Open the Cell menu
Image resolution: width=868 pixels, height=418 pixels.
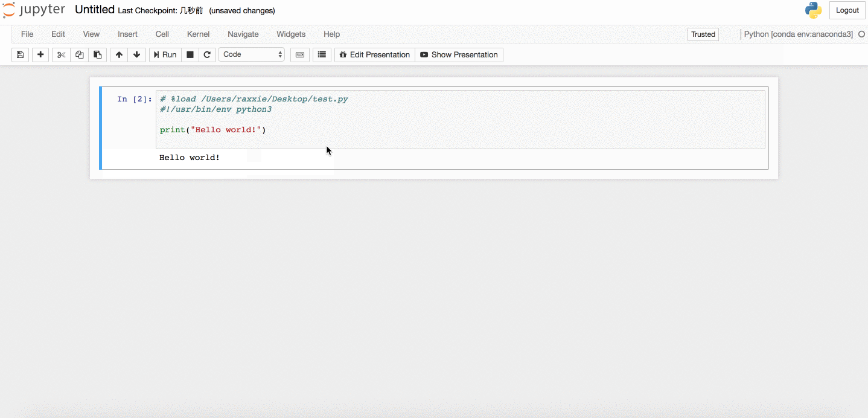point(162,34)
